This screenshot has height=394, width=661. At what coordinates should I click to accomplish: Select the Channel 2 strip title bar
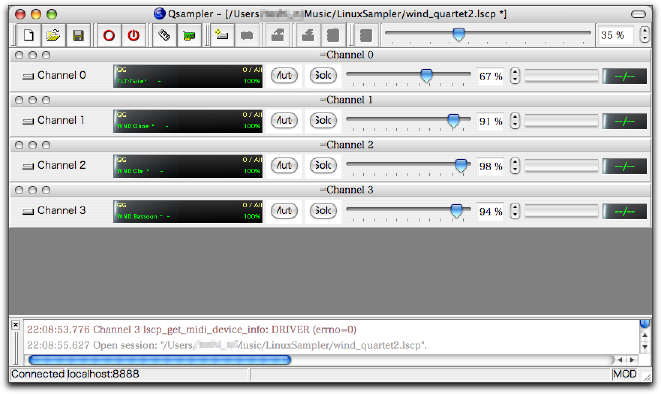click(330, 145)
